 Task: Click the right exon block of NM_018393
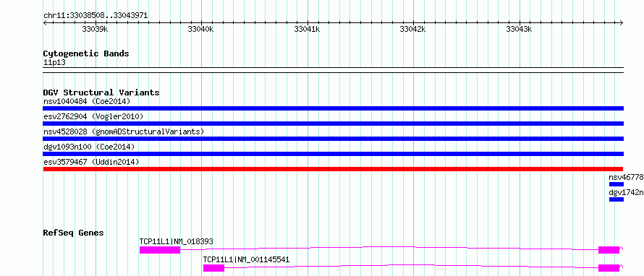point(609,250)
